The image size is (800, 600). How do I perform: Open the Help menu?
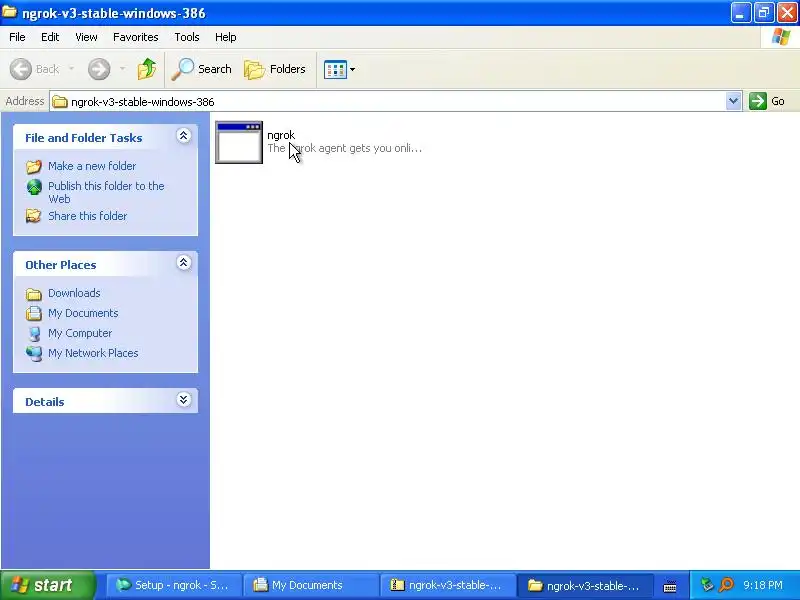click(226, 37)
